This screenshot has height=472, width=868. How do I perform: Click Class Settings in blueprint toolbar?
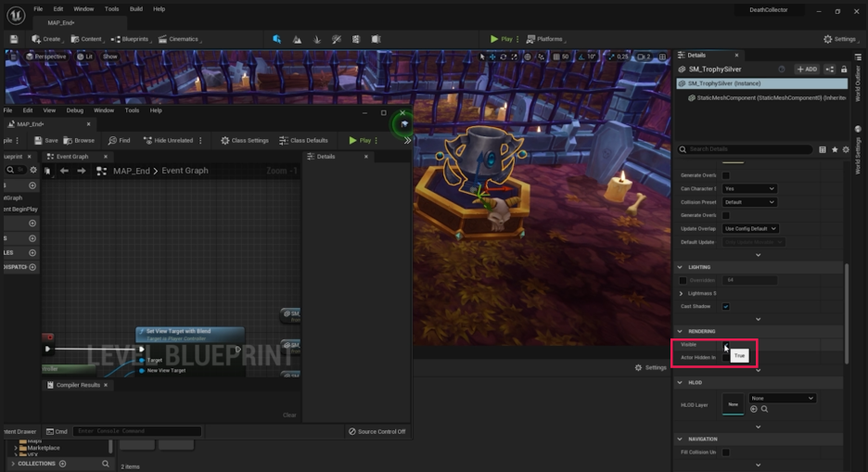tap(244, 141)
